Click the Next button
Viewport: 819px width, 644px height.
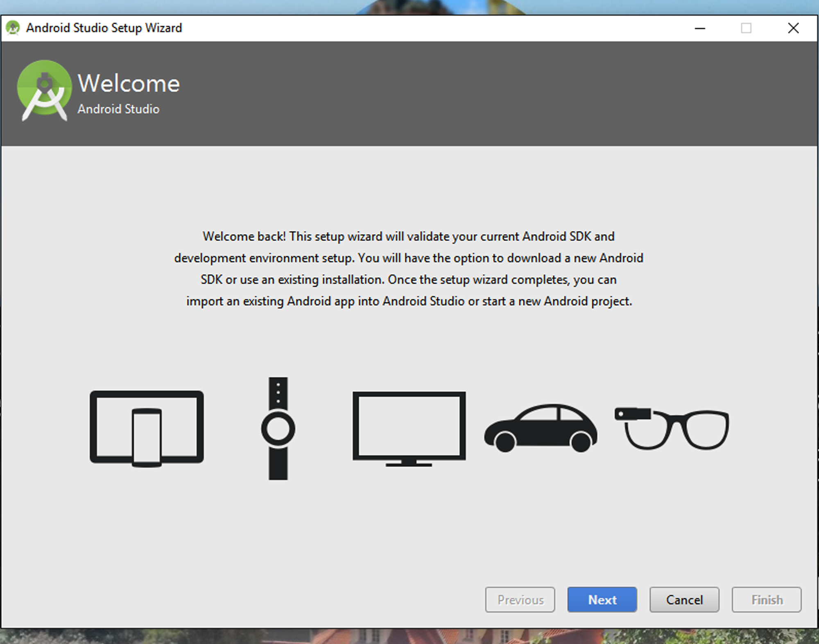pyautogui.click(x=602, y=600)
